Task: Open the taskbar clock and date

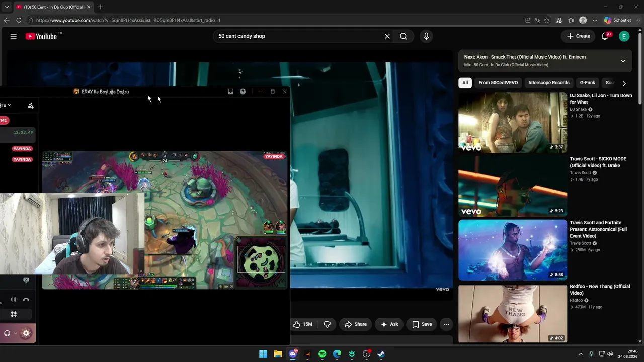Action: 628,354
